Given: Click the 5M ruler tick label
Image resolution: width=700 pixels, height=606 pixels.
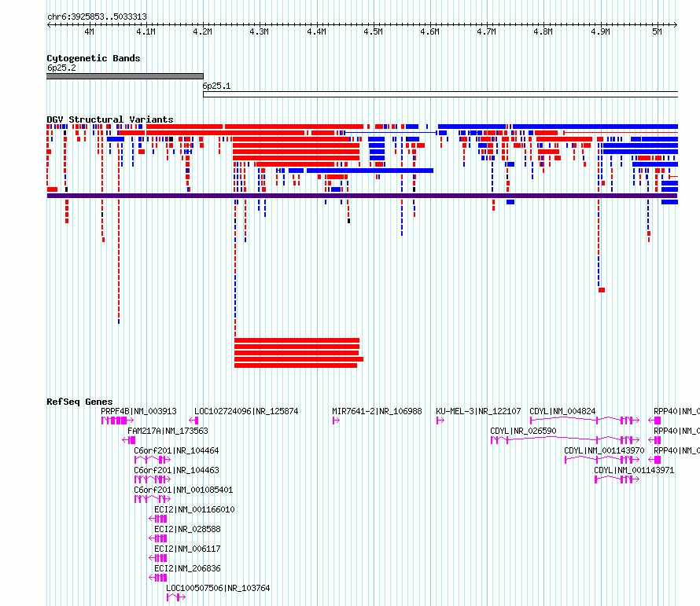Looking at the screenshot, I should (658, 31).
